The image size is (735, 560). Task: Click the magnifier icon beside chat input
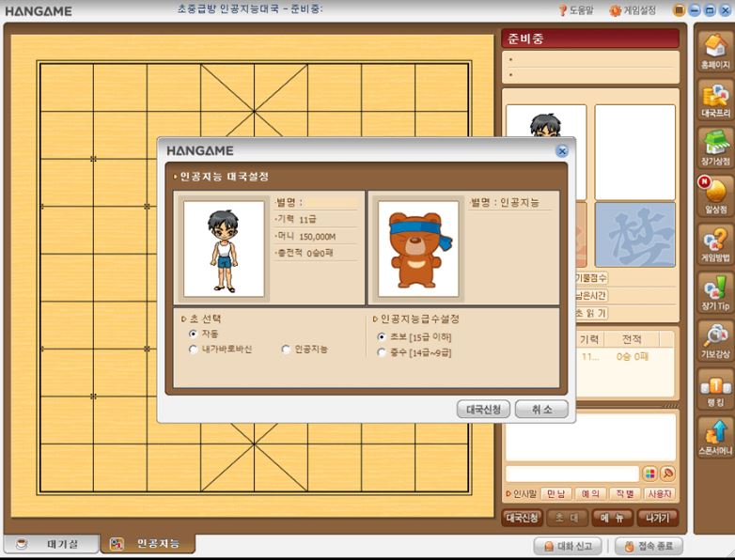[x=667, y=474]
